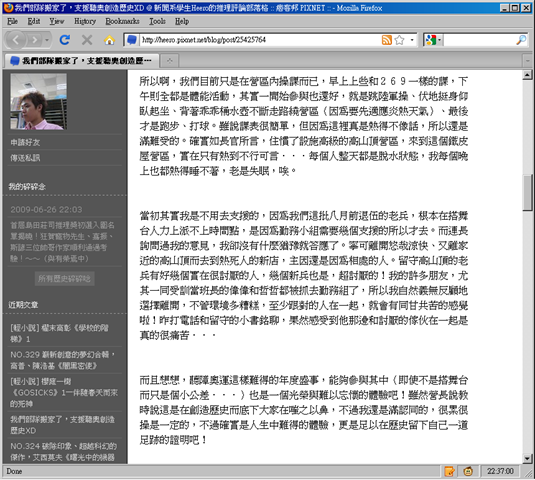
Task: Click the notepad icon in status bar
Action: [449, 471]
